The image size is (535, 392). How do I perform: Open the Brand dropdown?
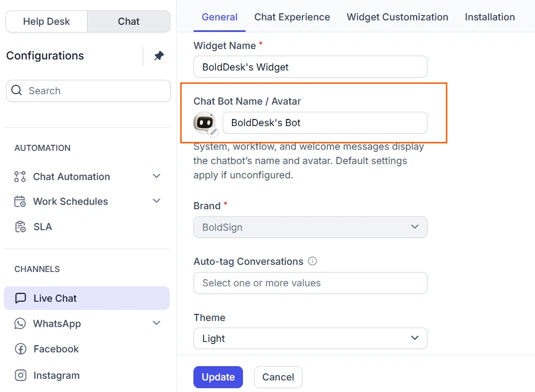coord(310,227)
